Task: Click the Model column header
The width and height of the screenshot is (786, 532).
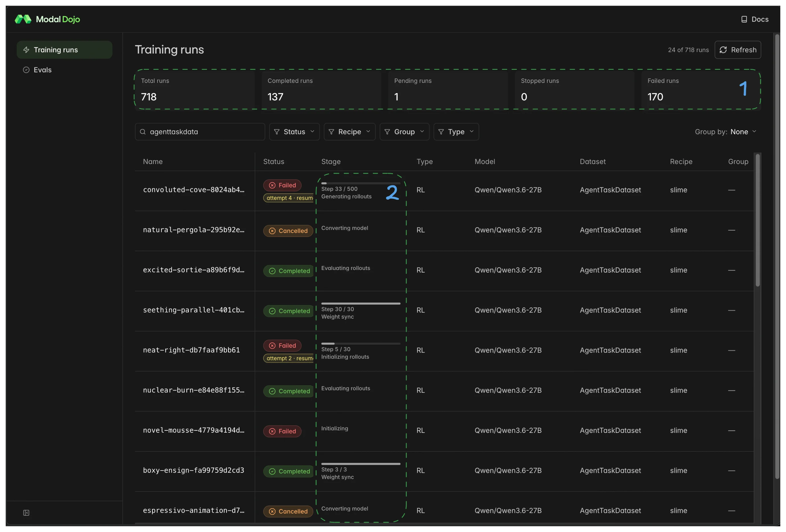Action: 485,162
